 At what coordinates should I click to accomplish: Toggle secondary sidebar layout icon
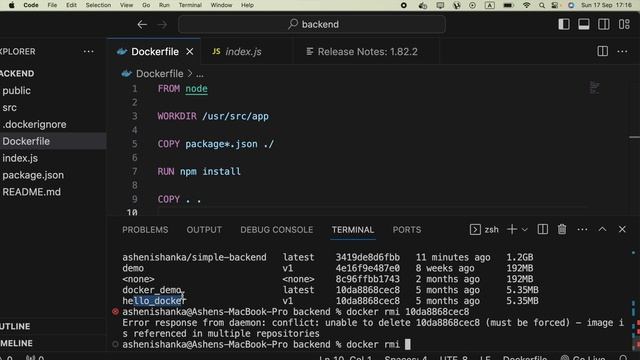coord(604,24)
